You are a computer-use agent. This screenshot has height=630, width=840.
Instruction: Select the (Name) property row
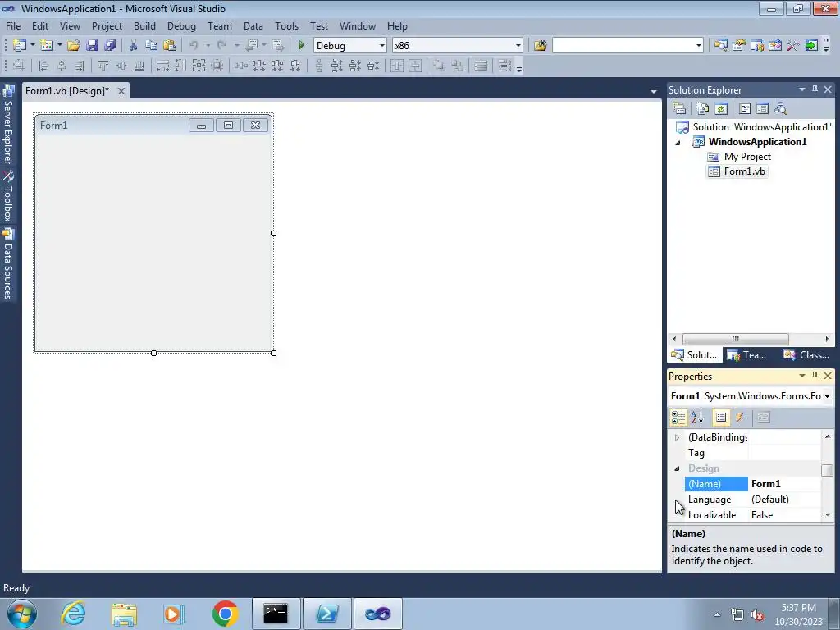(752, 484)
